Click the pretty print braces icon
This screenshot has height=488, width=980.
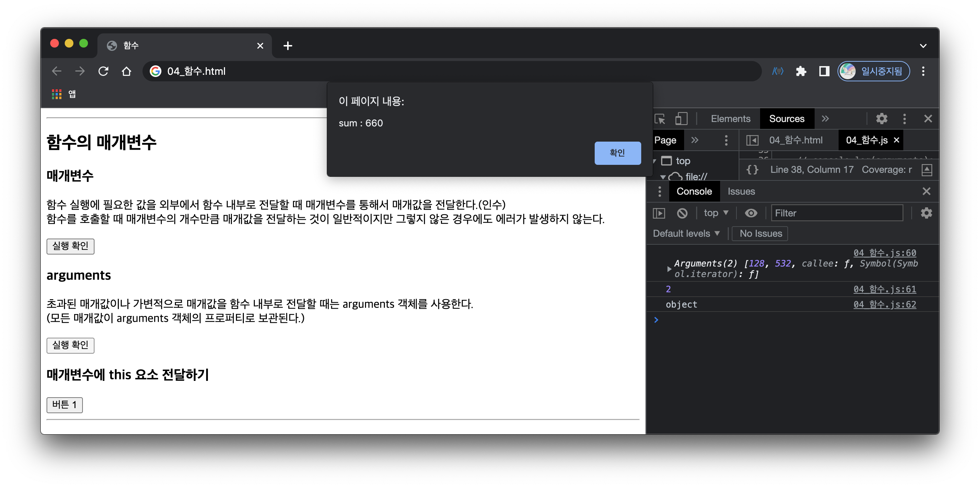coord(752,170)
